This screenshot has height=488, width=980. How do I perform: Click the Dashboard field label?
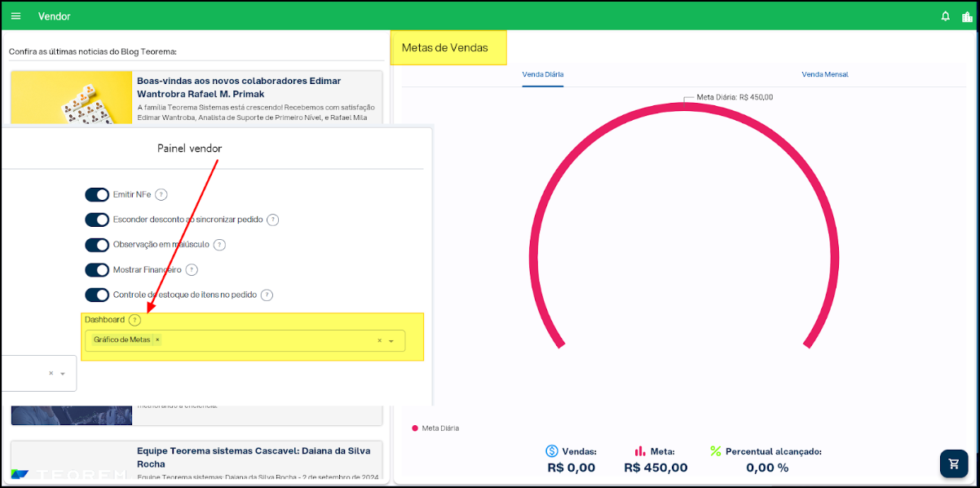point(104,319)
